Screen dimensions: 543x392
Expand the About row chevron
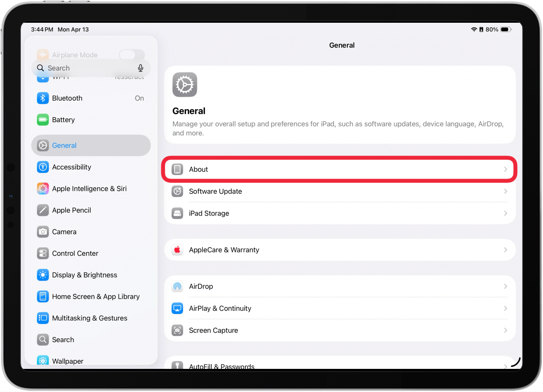(x=505, y=169)
